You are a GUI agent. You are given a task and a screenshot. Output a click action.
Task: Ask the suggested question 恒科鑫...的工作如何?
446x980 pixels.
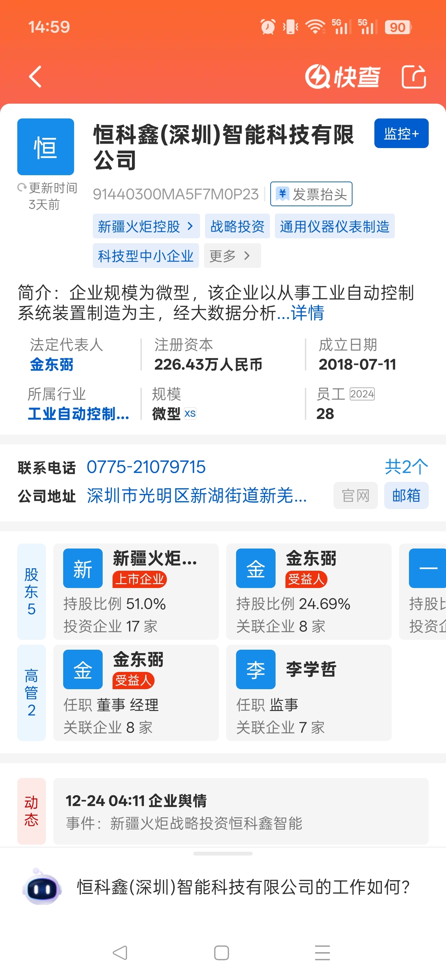coord(243,887)
